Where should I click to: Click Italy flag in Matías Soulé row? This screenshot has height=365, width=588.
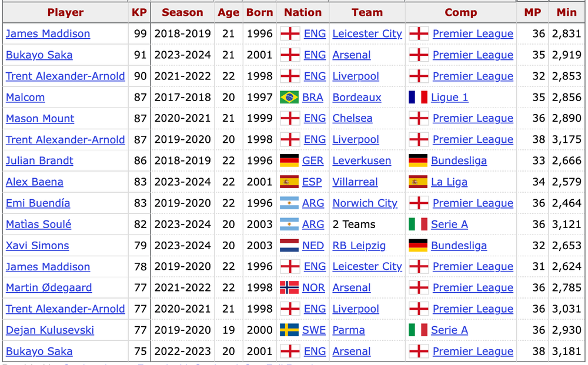click(x=418, y=225)
